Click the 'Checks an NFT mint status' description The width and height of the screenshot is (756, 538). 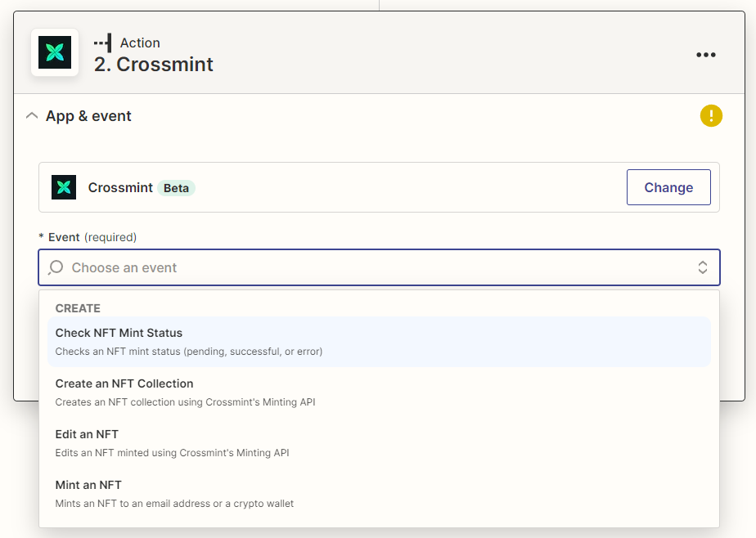(188, 352)
